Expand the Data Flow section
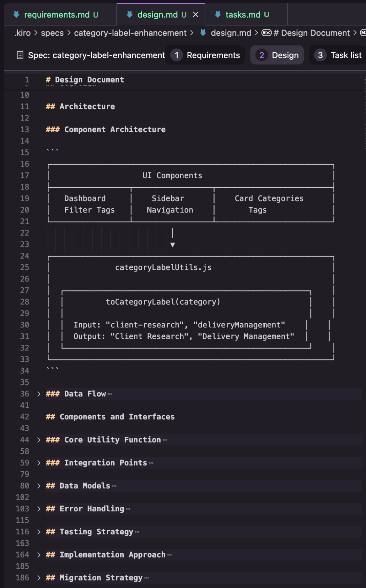Image resolution: width=366 pixels, height=588 pixels. click(39, 394)
